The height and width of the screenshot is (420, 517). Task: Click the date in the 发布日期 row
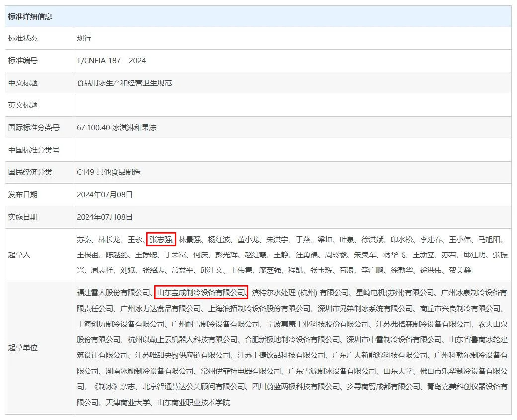pyautogui.click(x=105, y=195)
